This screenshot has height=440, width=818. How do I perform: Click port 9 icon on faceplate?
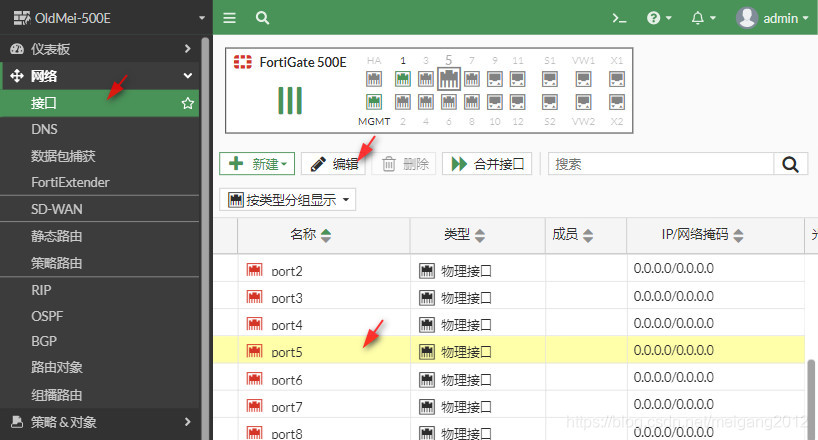coord(495,79)
